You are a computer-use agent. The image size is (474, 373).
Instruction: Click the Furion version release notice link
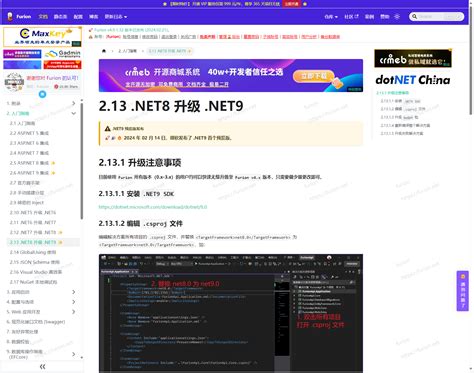coord(131,30)
